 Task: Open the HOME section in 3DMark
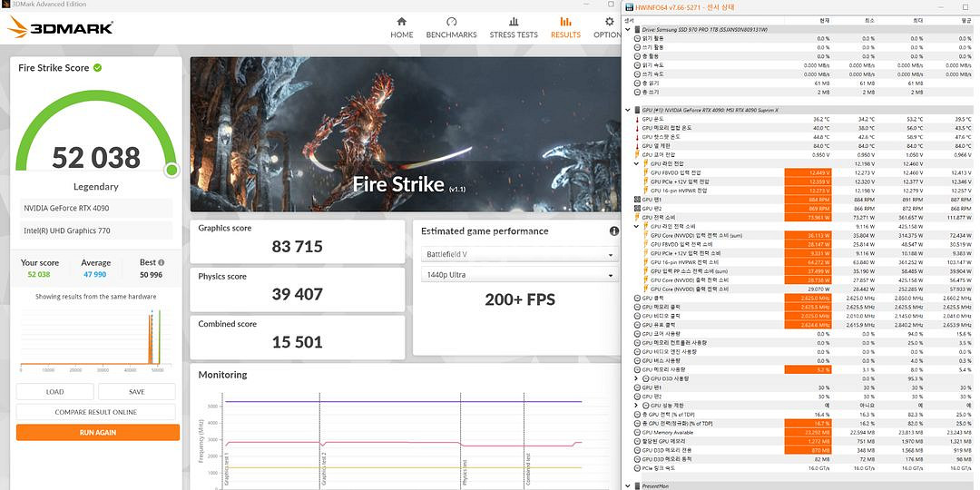pos(401,28)
